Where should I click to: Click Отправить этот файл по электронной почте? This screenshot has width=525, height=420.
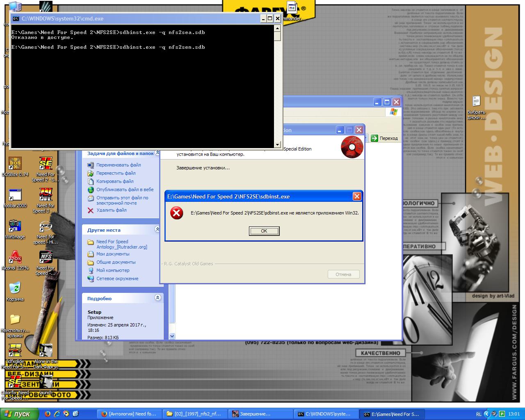click(x=122, y=200)
